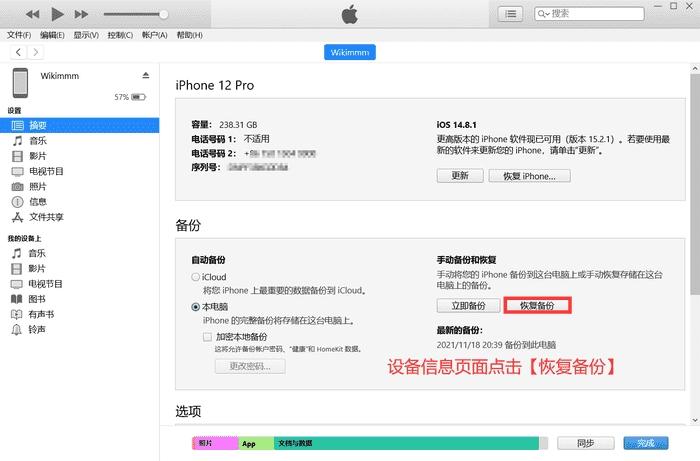Click the 立即备份 button

(x=468, y=306)
